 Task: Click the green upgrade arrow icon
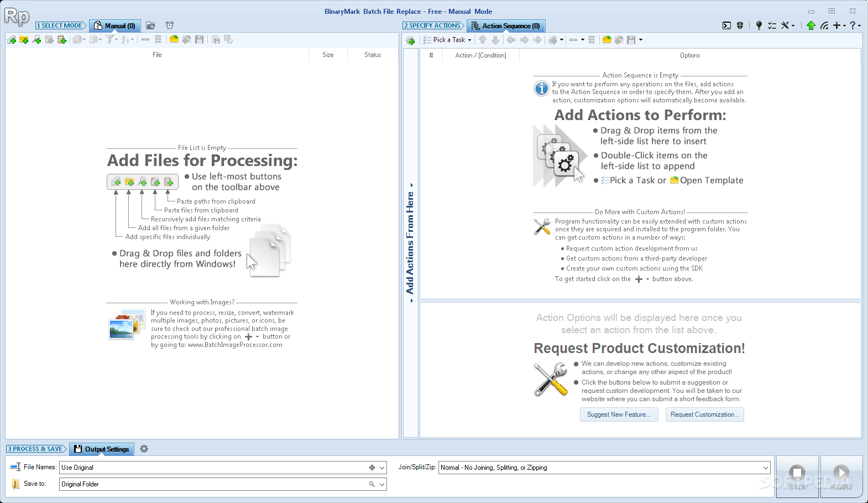(811, 25)
